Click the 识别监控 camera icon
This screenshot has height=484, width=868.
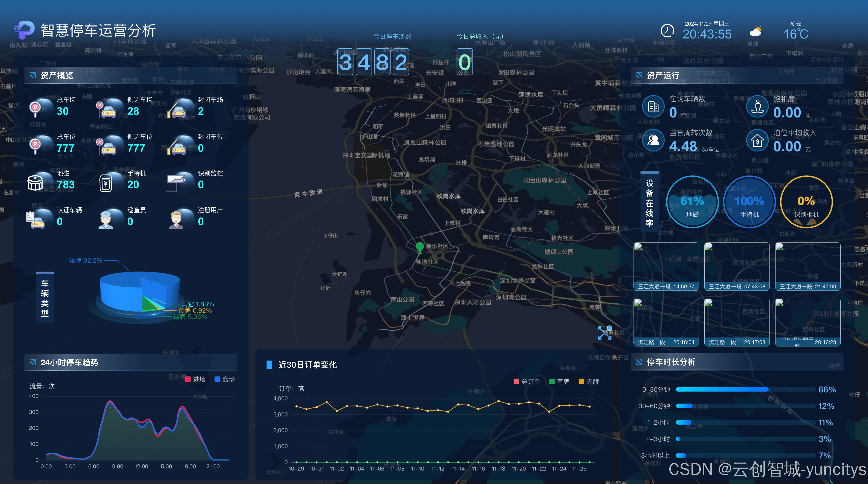click(176, 182)
